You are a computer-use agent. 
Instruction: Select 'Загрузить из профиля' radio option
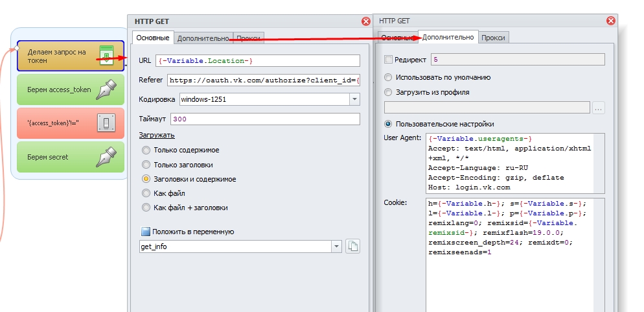[389, 92]
